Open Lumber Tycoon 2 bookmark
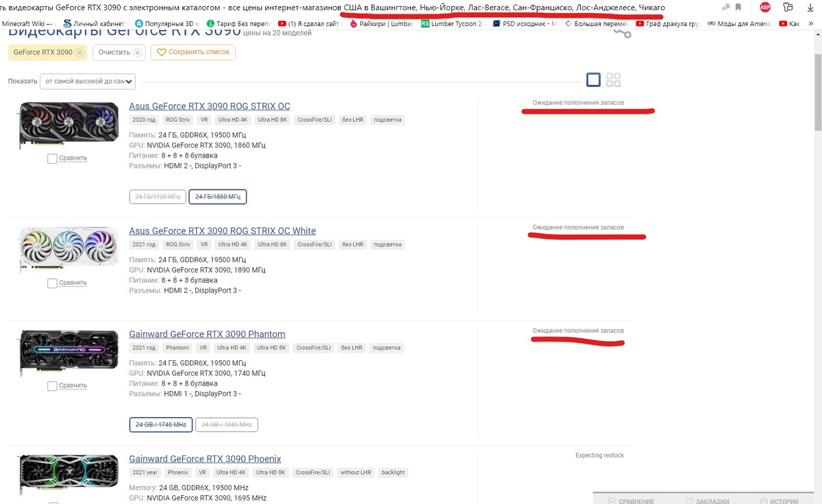The image size is (822, 504). [x=453, y=23]
